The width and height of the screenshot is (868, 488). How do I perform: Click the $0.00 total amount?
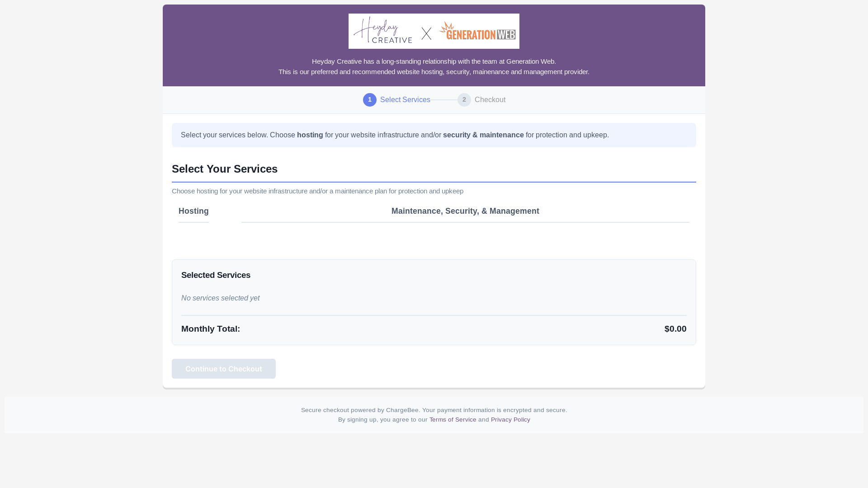pyautogui.click(x=675, y=329)
